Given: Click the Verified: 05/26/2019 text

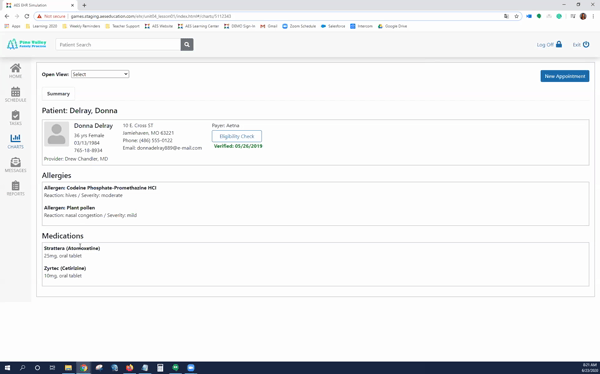Looking at the screenshot, I should (238, 146).
